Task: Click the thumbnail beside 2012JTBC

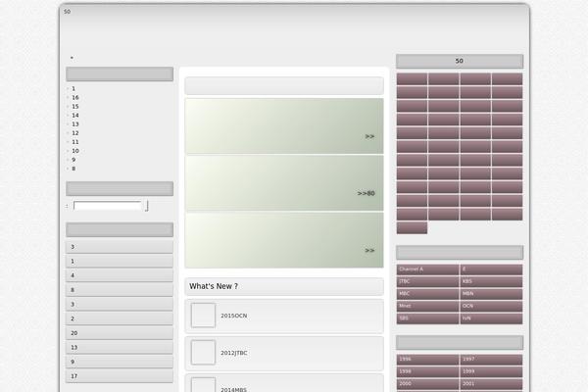Action: pos(203,353)
